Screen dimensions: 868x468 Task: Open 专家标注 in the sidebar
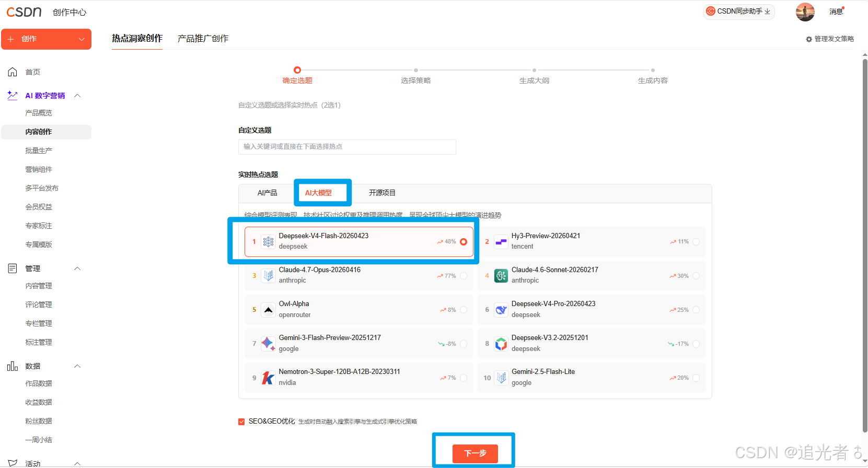point(39,226)
